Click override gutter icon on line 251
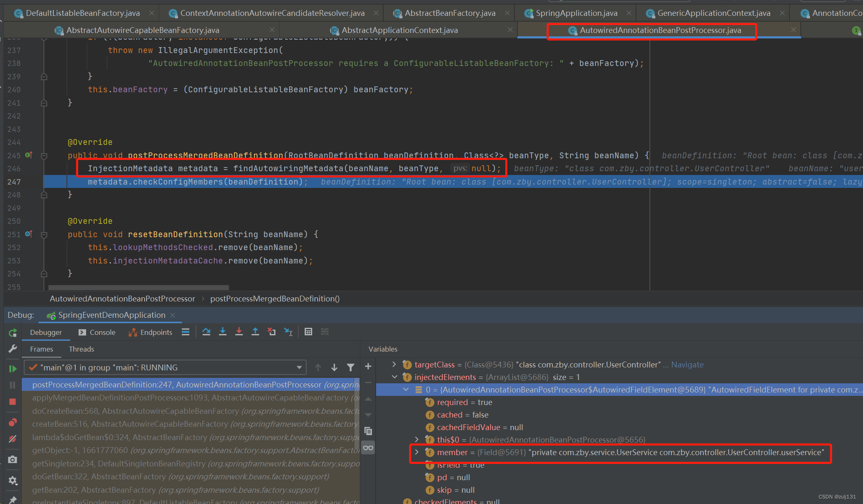Image resolution: width=863 pixels, height=504 pixels. click(28, 234)
